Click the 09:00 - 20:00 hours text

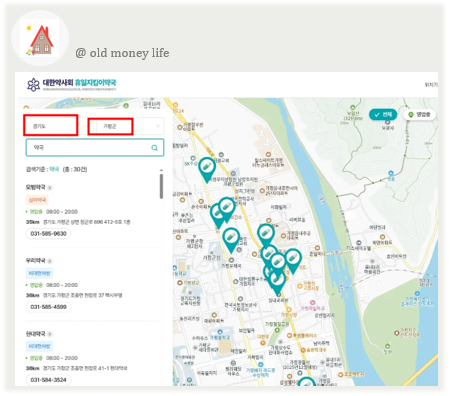(x=62, y=212)
